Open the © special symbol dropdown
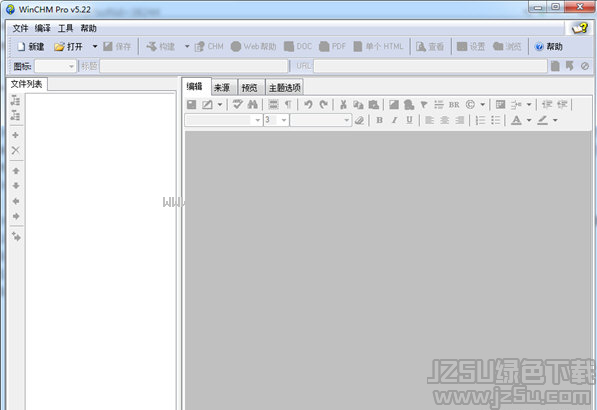This screenshot has width=597, height=410. 482,105
